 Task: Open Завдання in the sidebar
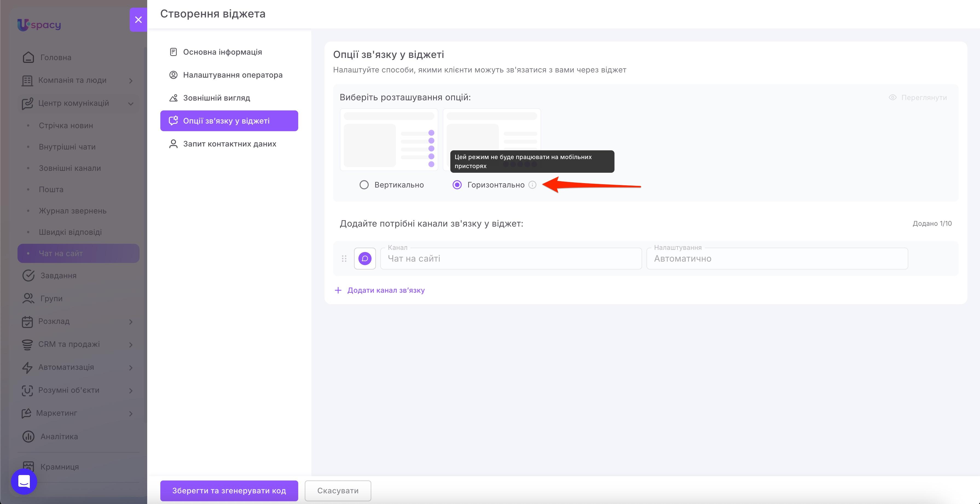click(x=58, y=276)
